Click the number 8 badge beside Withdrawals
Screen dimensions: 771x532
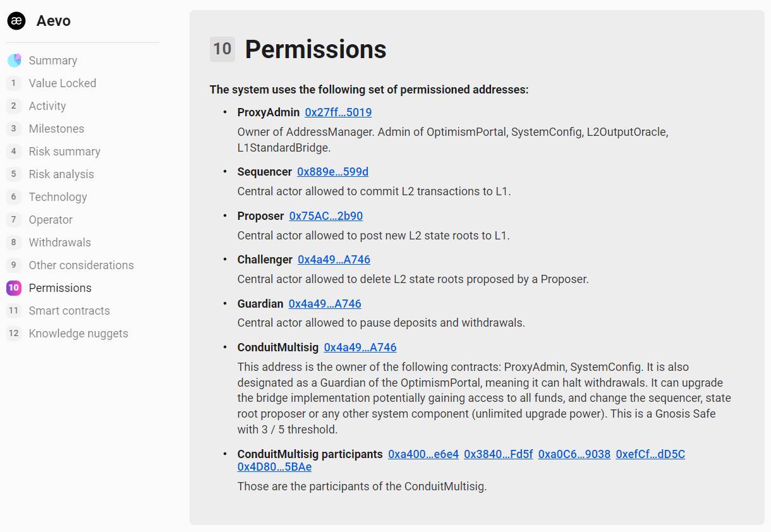tap(14, 243)
